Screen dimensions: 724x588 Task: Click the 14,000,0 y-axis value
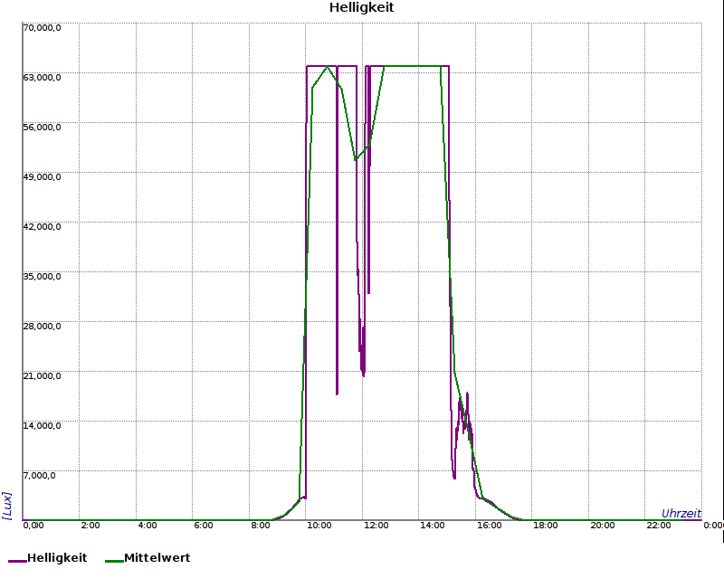click(x=42, y=425)
